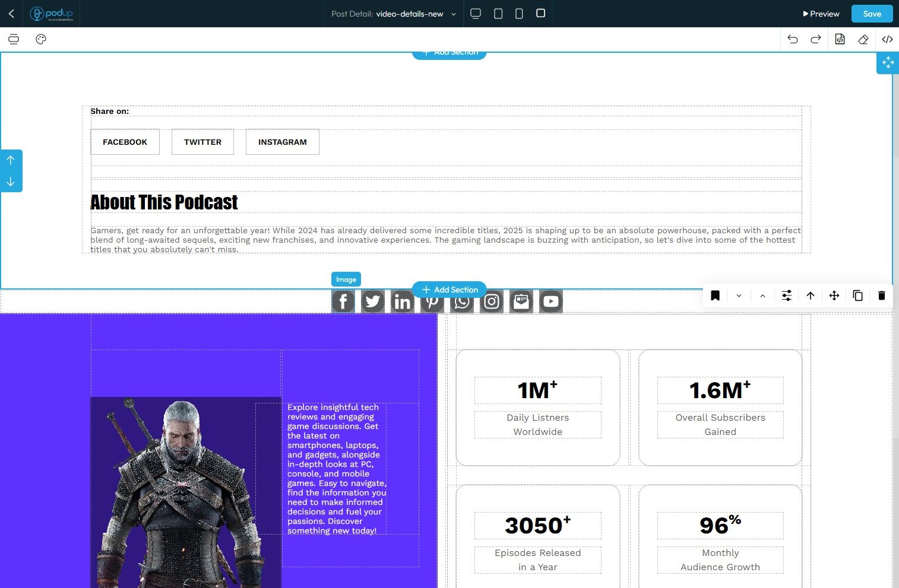Open the color palette theme settings

point(41,39)
